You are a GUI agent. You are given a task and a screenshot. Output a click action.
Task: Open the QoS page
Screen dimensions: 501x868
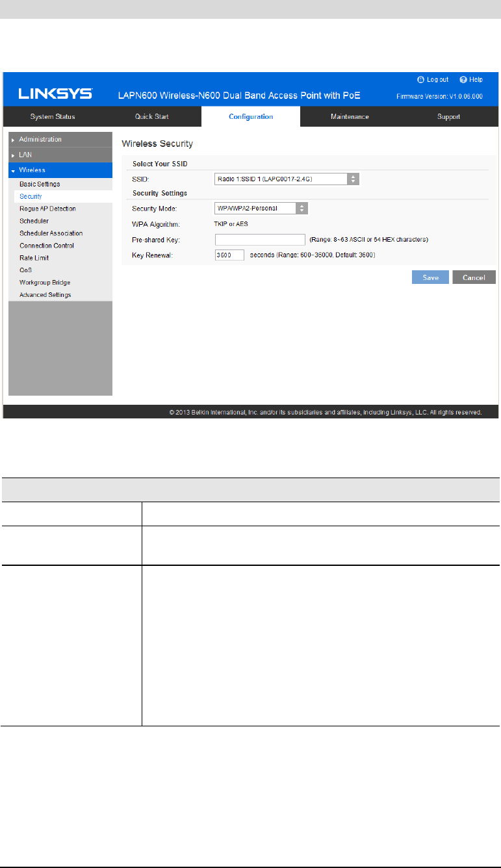pyautogui.click(x=26, y=270)
